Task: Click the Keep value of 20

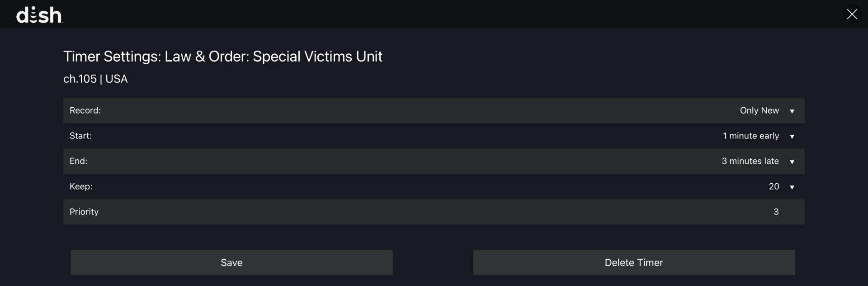Action: click(774, 186)
